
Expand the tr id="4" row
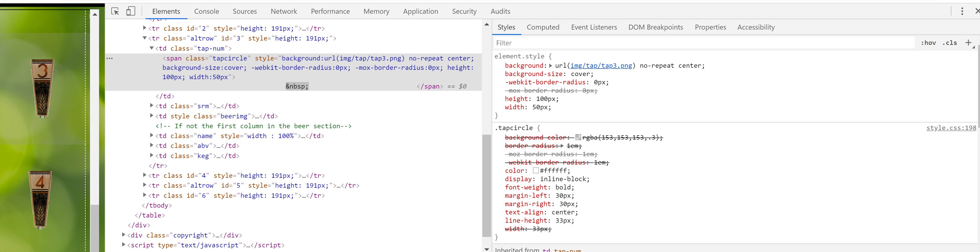pyautogui.click(x=144, y=175)
